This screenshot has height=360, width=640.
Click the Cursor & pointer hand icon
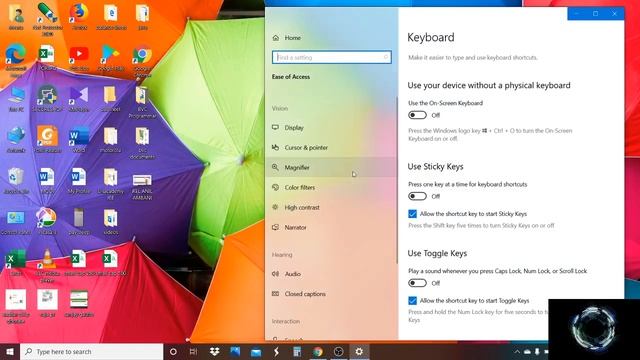pos(276,147)
